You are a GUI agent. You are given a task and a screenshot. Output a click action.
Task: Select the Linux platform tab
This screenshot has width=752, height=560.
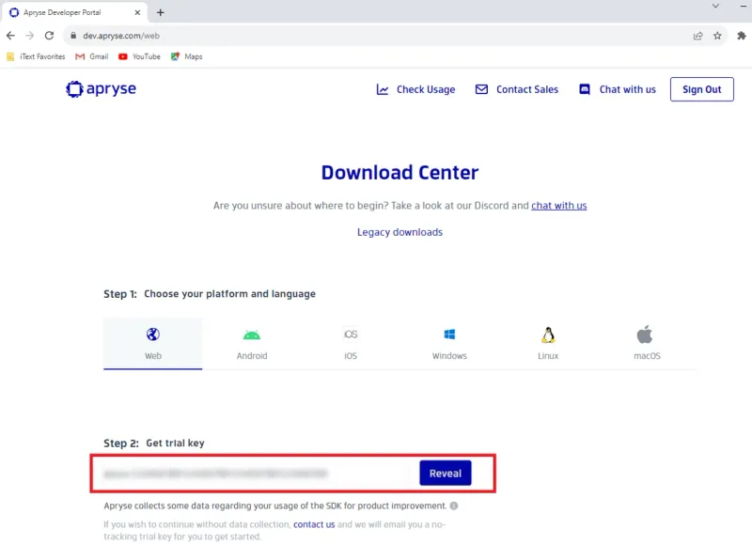pos(548,344)
